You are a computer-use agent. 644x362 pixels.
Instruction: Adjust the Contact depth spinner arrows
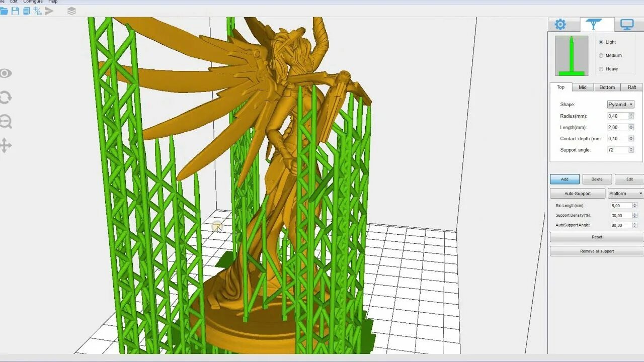pyautogui.click(x=631, y=139)
